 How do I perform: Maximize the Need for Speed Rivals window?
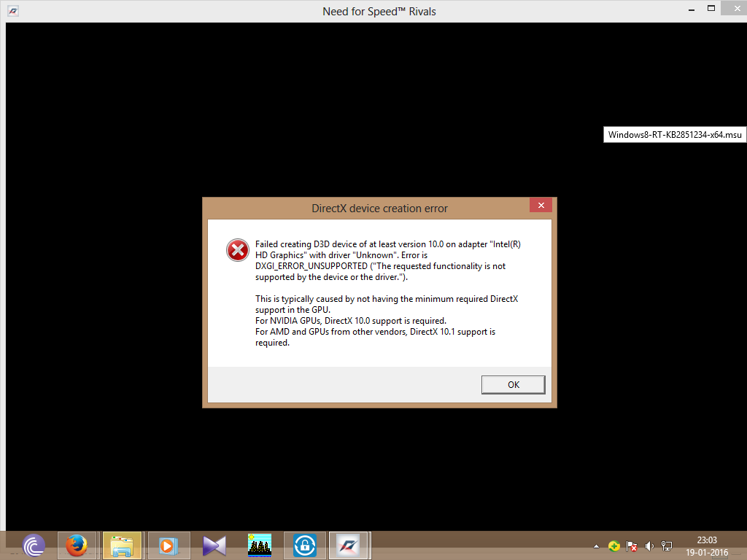pos(711,9)
